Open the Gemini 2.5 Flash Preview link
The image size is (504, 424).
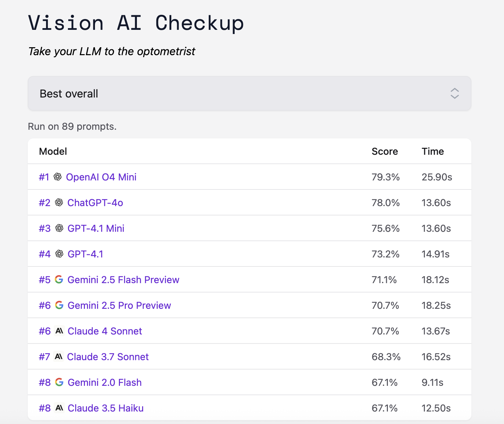click(x=123, y=280)
